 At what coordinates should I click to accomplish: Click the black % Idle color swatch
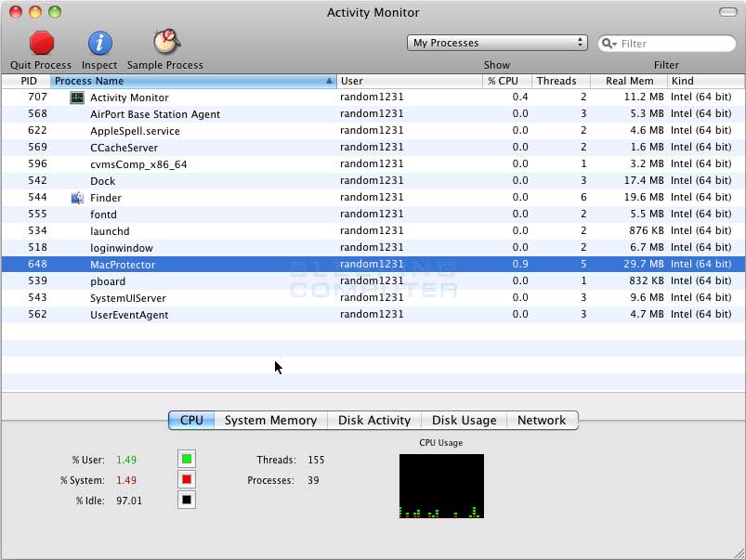187,500
